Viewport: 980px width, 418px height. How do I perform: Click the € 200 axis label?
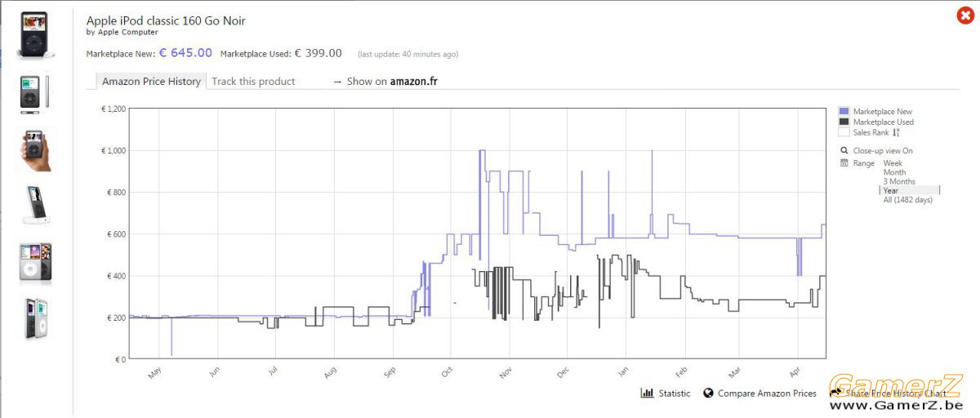[x=116, y=318]
